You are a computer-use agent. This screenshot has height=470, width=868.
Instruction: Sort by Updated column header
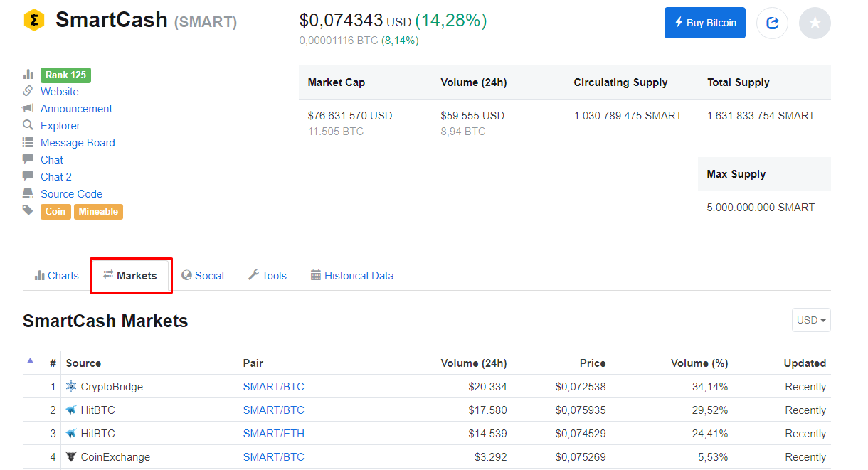coord(805,363)
